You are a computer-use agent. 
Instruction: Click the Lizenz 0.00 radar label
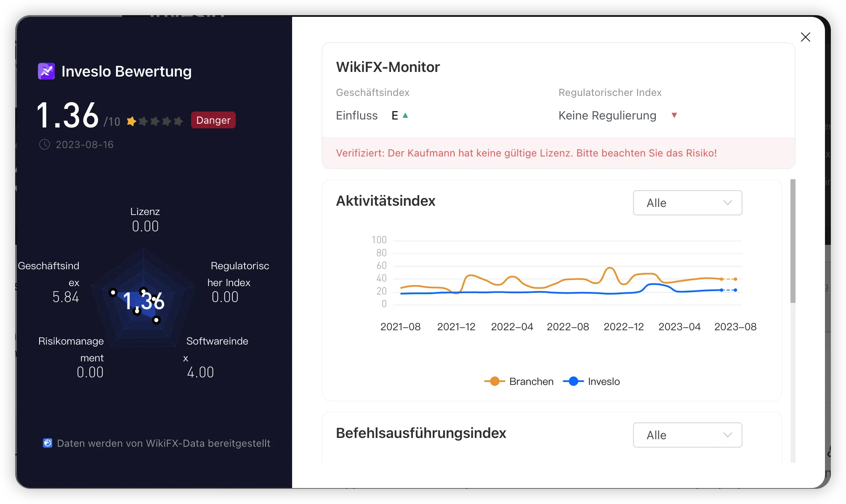145,220
